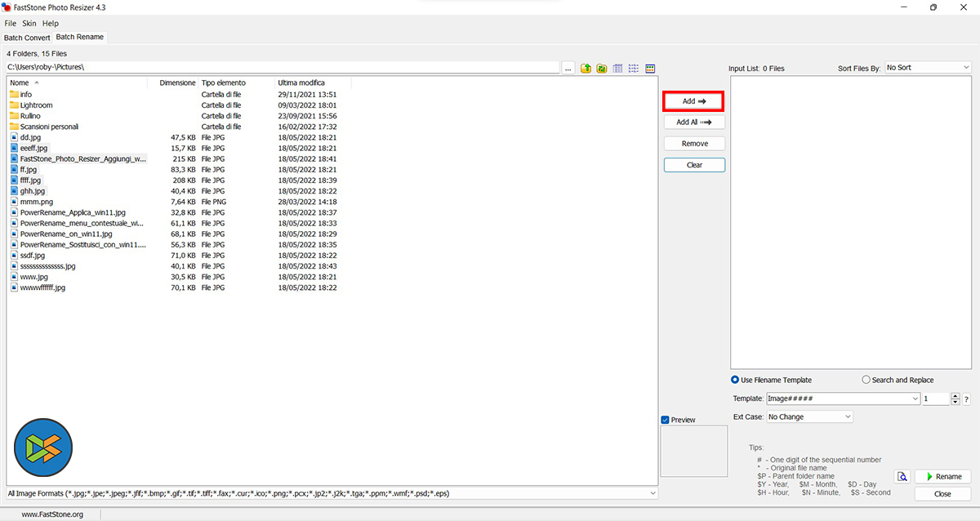Screen dimensions: 980x521
Task: Toggle the Preview checkbox
Action: [x=666, y=420]
